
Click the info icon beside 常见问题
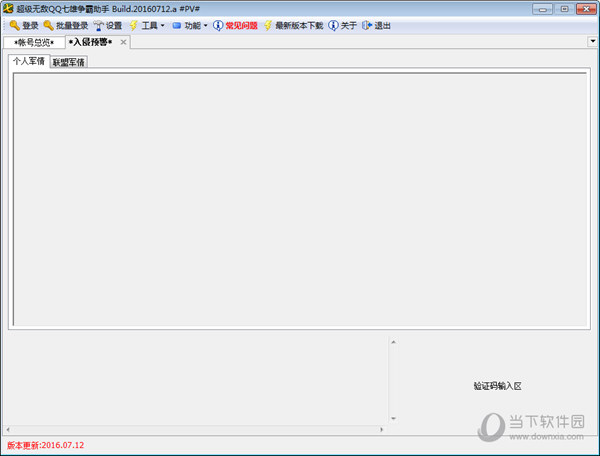click(x=218, y=26)
